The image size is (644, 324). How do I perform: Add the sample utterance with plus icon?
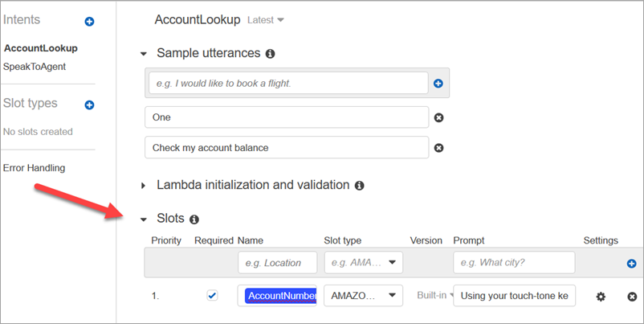pos(438,83)
